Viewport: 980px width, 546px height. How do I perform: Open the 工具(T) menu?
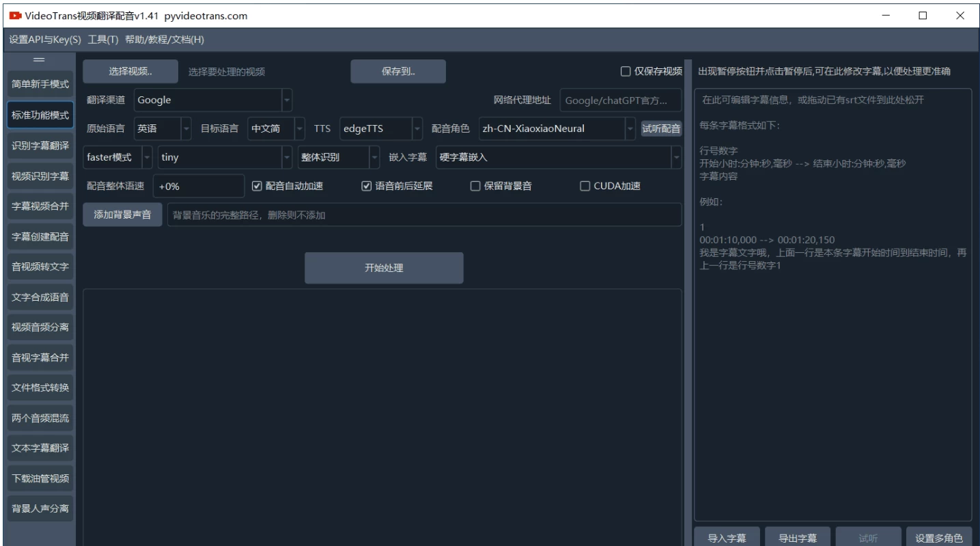click(103, 40)
